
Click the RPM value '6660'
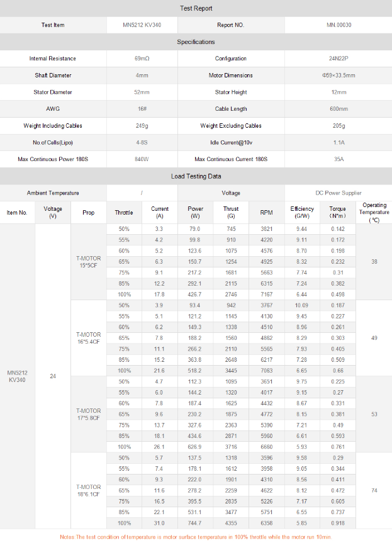[267, 447]
